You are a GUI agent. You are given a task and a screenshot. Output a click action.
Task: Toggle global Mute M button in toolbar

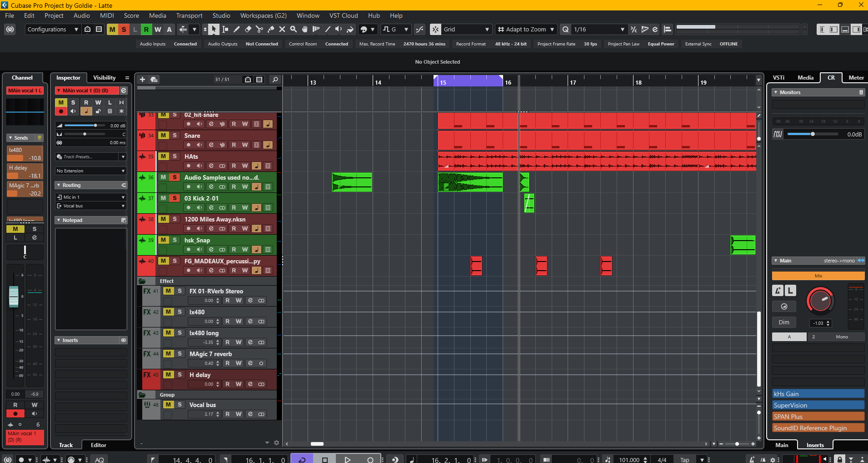pos(112,30)
